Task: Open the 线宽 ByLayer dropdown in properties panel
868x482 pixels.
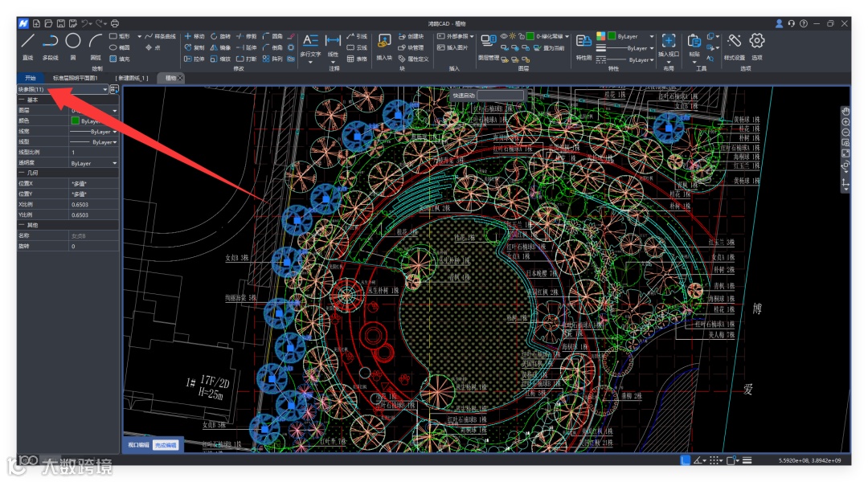Action: (x=93, y=131)
